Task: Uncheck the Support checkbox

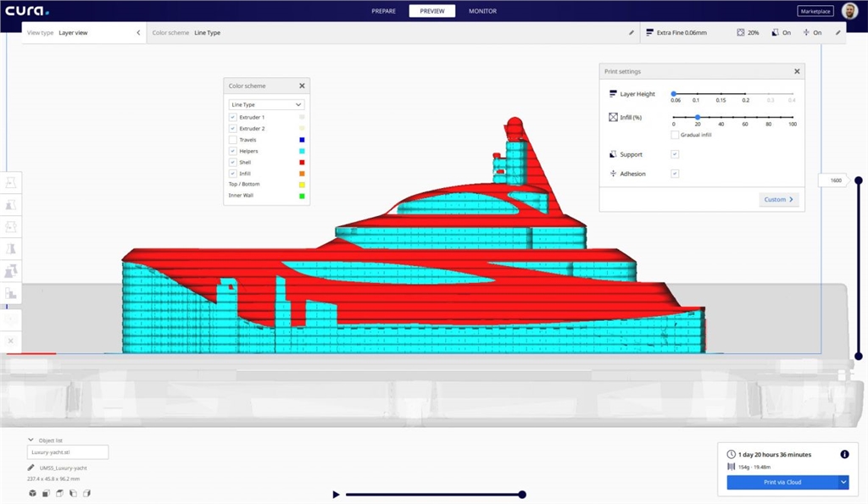Action: [x=675, y=154]
